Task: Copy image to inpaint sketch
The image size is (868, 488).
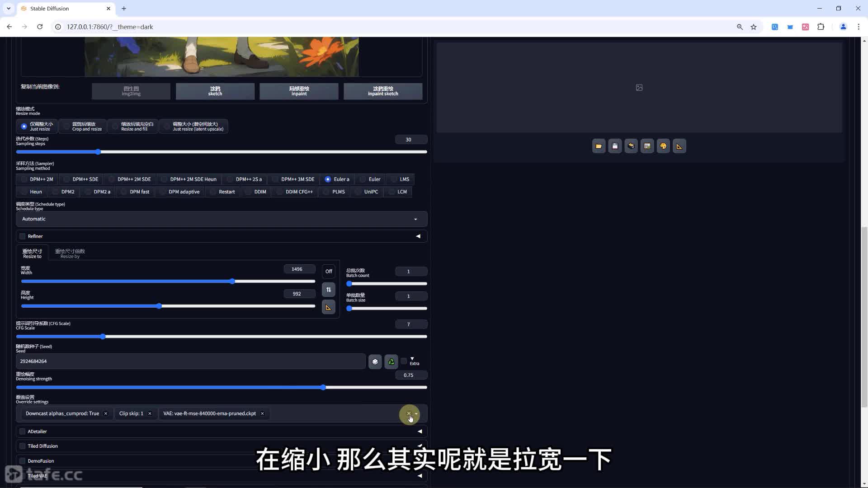Action: pyautogui.click(x=383, y=91)
